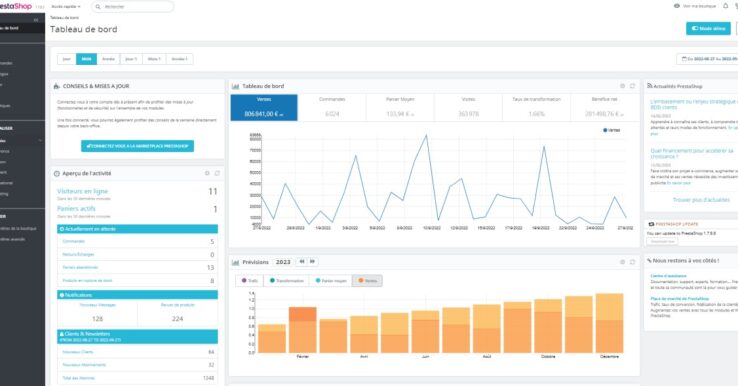Click the notifications bell icon
Viewport: 738px width, 386px height.
pos(725,6)
